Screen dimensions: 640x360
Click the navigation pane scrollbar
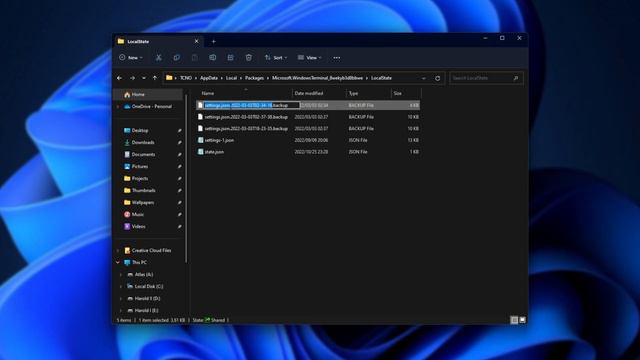click(x=186, y=178)
